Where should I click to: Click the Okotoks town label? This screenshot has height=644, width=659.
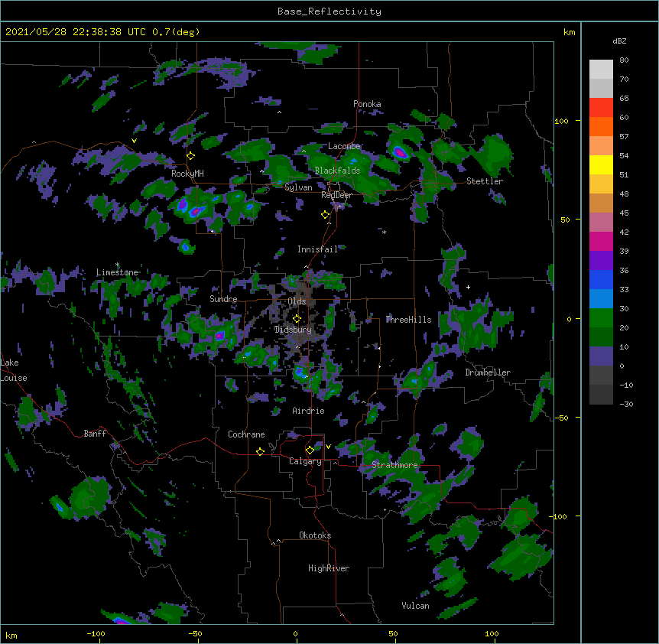coord(315,535)
